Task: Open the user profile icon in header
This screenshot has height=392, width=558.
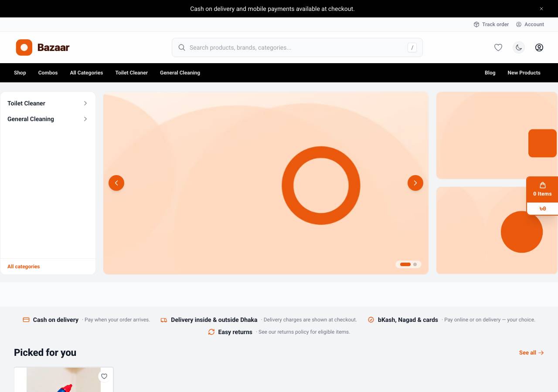Action: (539, 47)
